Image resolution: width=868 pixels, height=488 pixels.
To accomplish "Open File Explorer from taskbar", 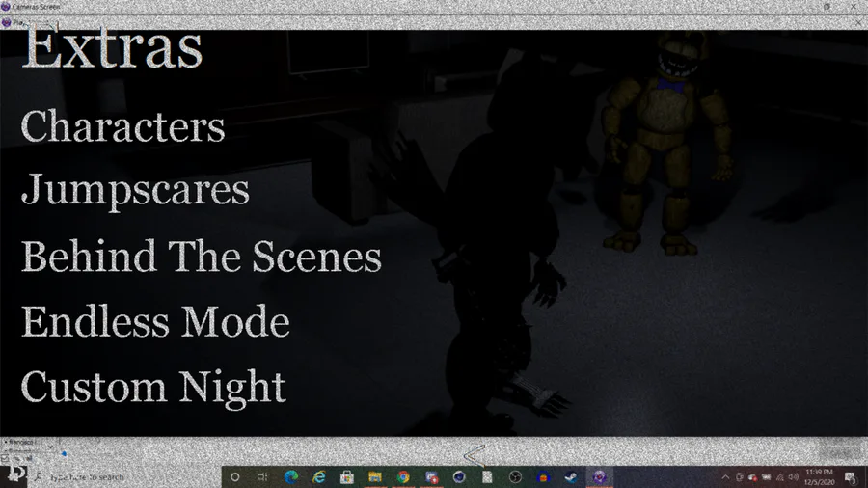I will pyautogui.click(x=375, y=477).
